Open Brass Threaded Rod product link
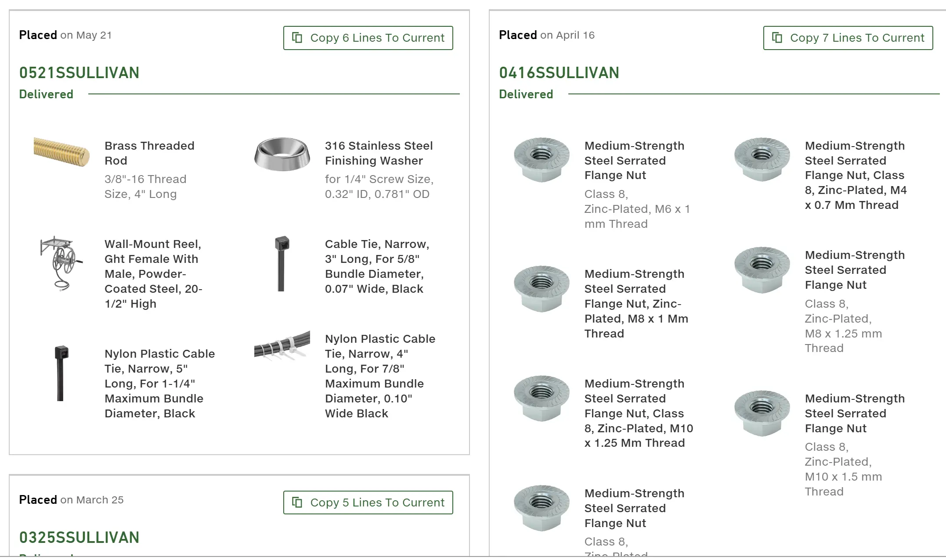This screenshot has height=560, width=946. (x=149, y=153)
